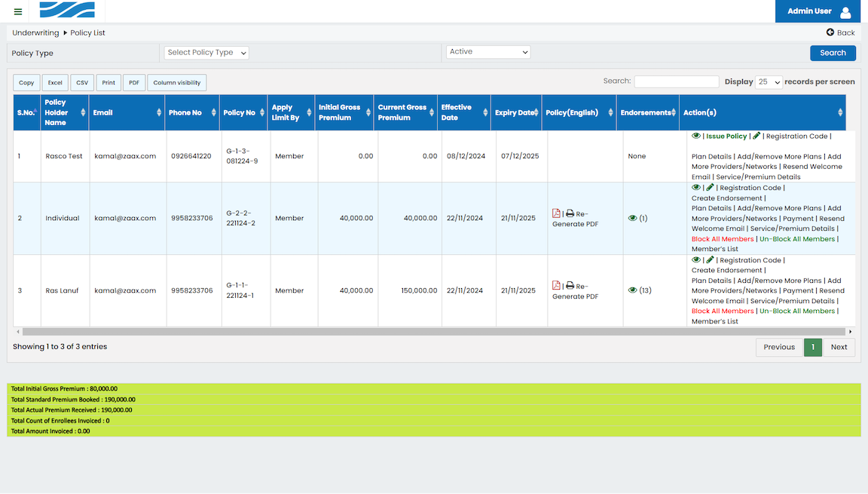Viewport: 868px width, 494px height.
Task: Click the PDF icon for the Individual policy
Action: [556, 213]
